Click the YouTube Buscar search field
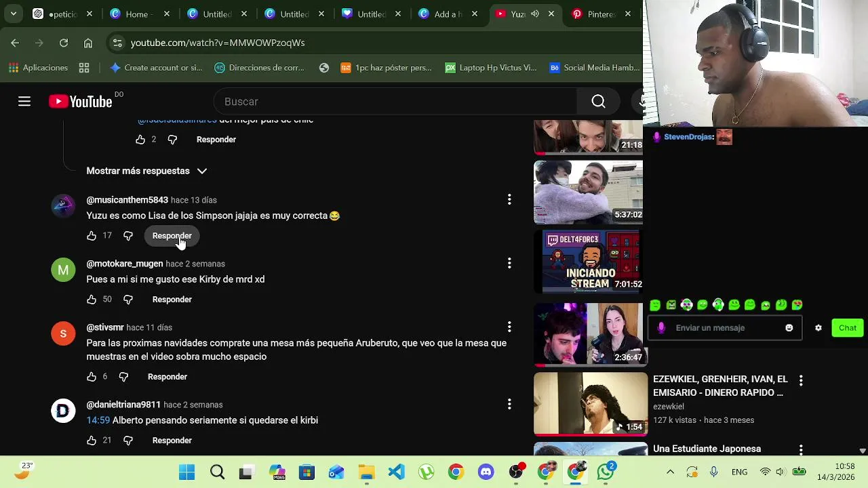The image size is (868, 488). pyautogui.click(x=396, y=102)
